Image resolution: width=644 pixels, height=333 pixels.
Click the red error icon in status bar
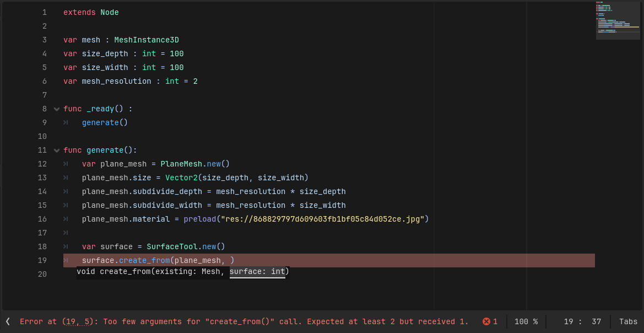(486, 321)
